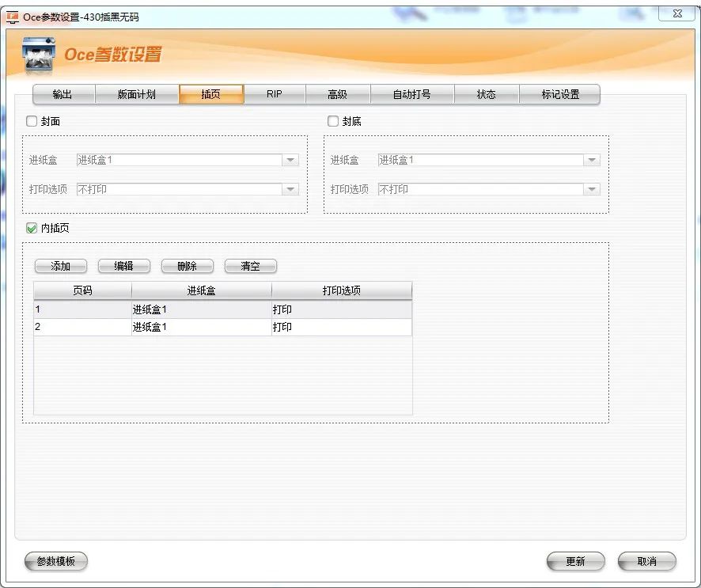Switch to the 版面计划 tab
701x588 pixels.
click(137, 94)
